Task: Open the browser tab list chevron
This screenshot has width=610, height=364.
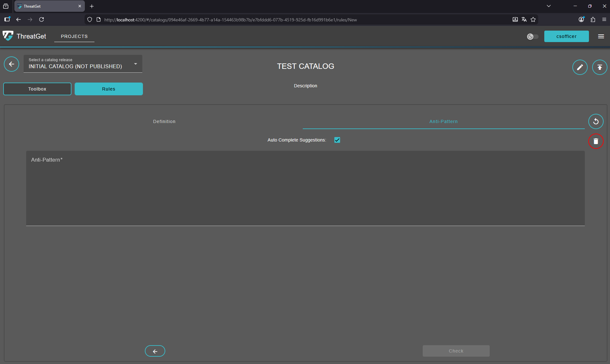Action: [x=549, y=6]
